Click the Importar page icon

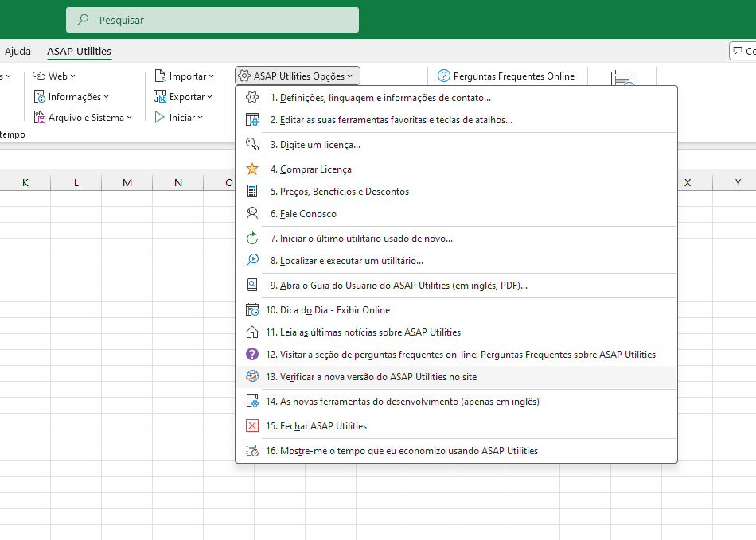[160, 76]
